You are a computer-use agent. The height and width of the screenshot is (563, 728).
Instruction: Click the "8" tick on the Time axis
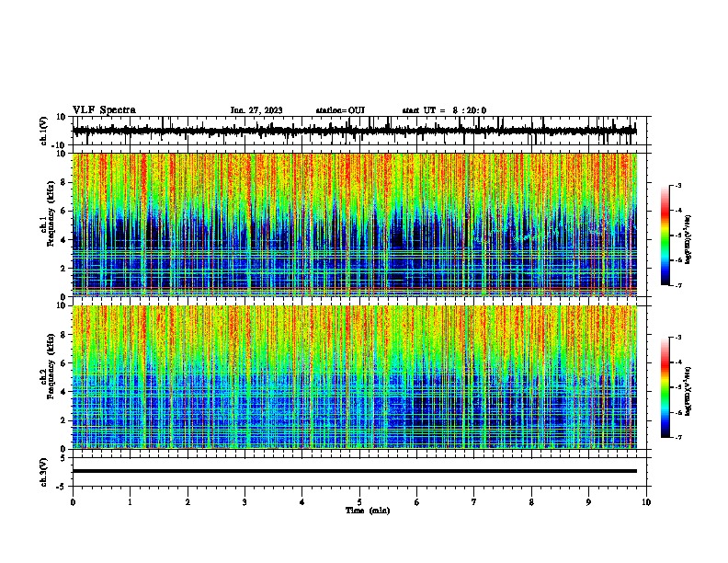coord(531,502)
